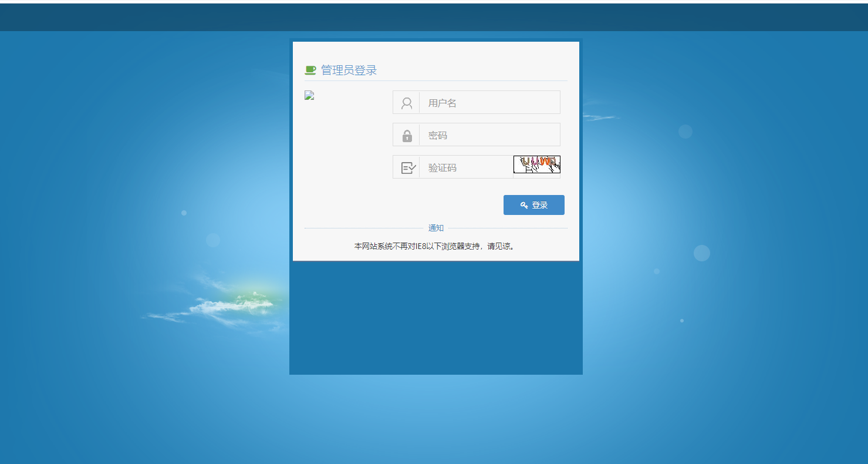Click the 管理员登录 heading text
Image resolution: width=868 pixels, height=464 pixels.
(x=349, y=70)
